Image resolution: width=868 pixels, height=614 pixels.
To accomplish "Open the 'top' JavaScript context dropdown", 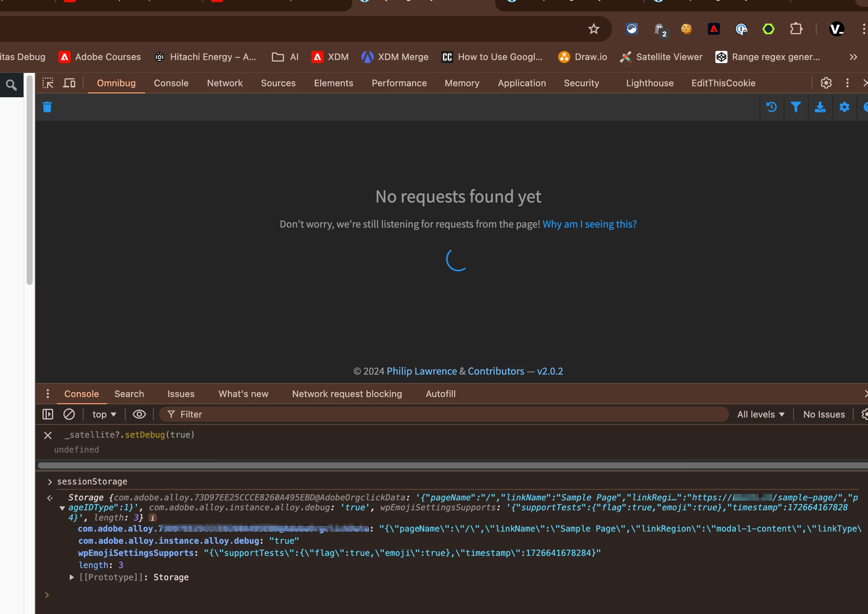I will coord(104,414).
